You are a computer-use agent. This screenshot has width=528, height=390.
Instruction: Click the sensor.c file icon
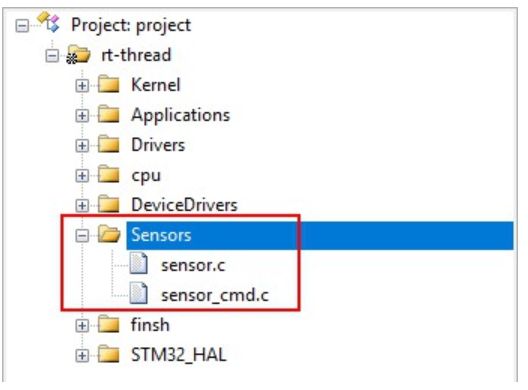coord(139,263)
